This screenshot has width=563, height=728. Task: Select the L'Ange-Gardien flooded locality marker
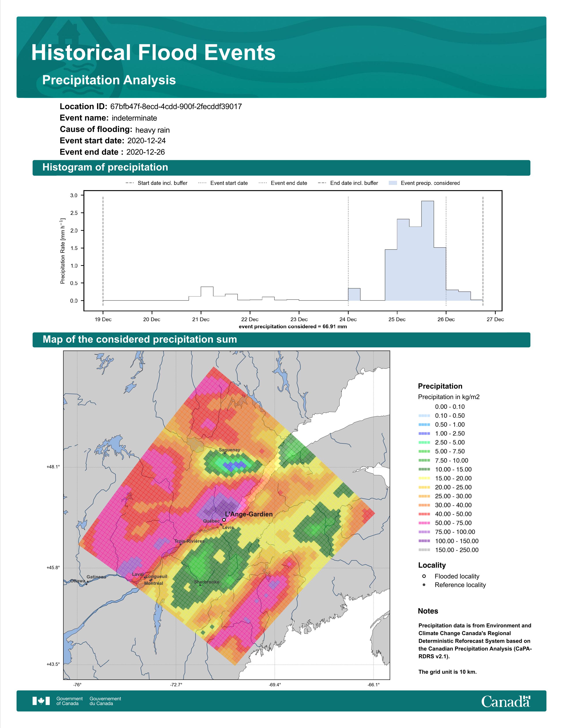[224, 520]
